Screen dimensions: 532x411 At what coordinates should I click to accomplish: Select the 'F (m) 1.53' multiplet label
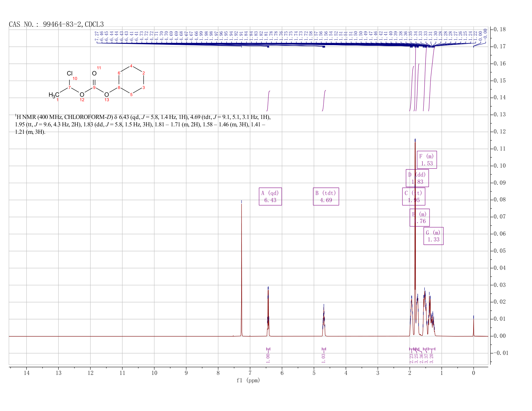[x=427, y=160]
